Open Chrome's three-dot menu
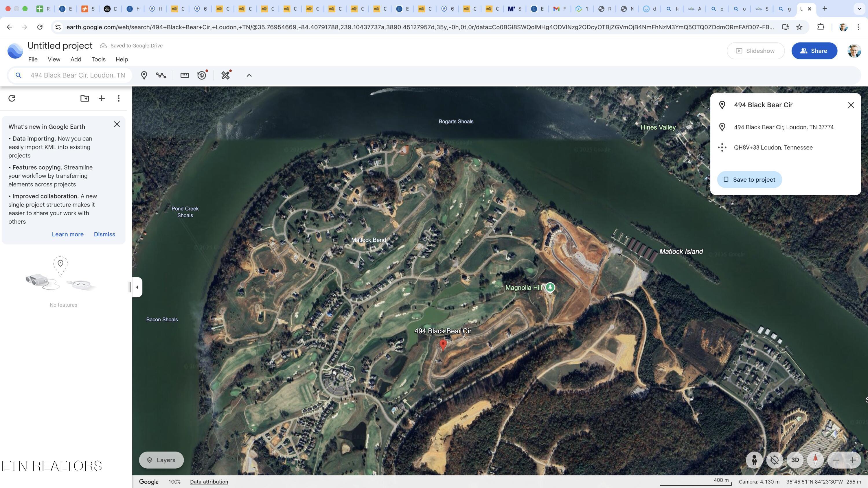868x488 pixels. click(858, 27)
